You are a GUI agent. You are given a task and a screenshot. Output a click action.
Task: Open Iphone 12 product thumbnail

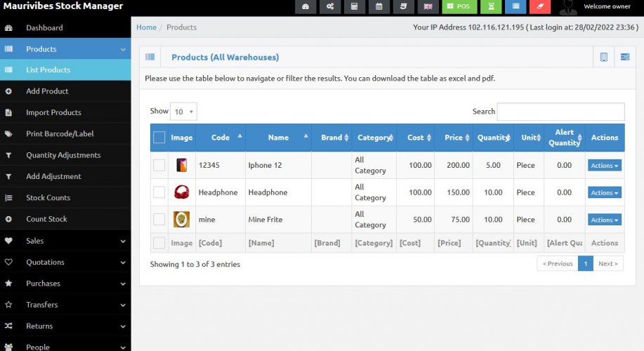coord(181,165)
